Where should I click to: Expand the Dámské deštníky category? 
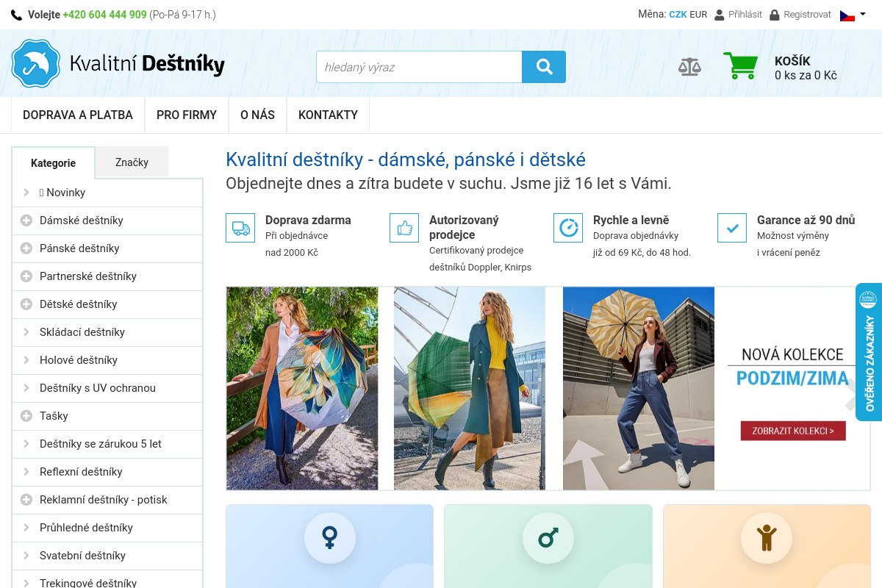pos(26,220)
